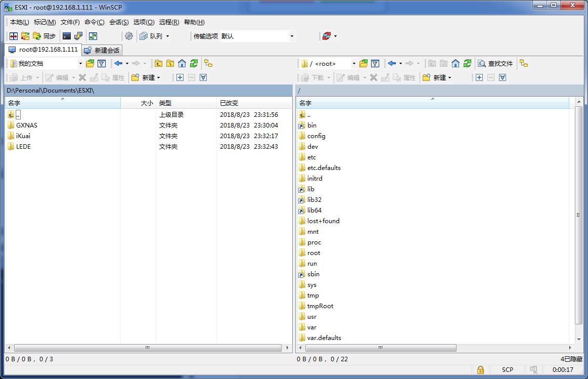Expand the 新建 menu on remote panel
588x379 pixels.
coord(440,78)
